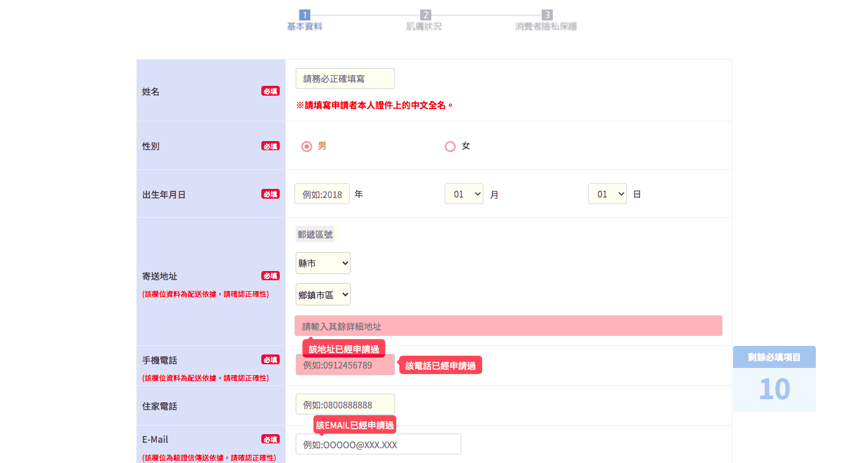
Task: Click the 必填 badge beside 姓名
Action: click(271, 91)
